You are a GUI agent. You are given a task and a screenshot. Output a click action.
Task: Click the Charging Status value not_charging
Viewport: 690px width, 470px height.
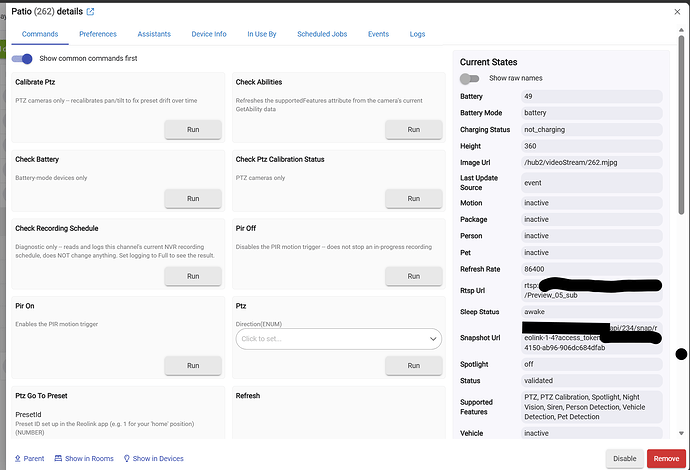coord(592,129)
